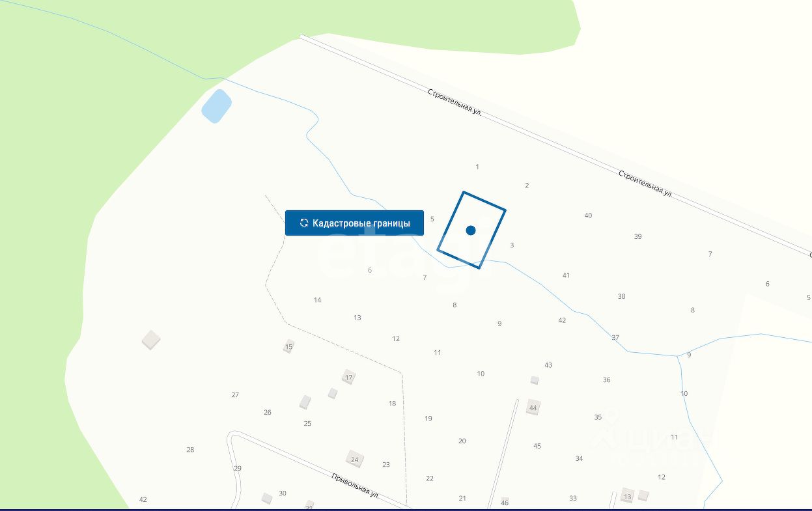Select house number 40 on the map
Viewport: 812px width, 511px height.
(588, 215)
